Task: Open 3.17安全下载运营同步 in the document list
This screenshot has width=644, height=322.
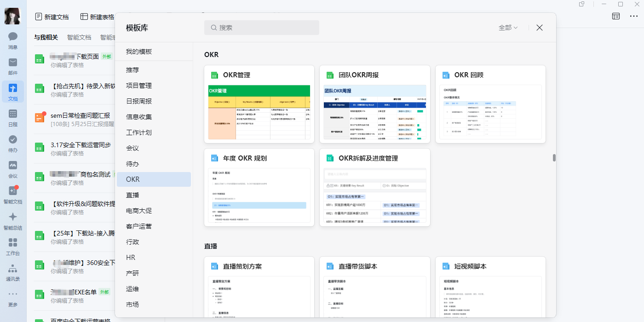Action: point(74,149)
